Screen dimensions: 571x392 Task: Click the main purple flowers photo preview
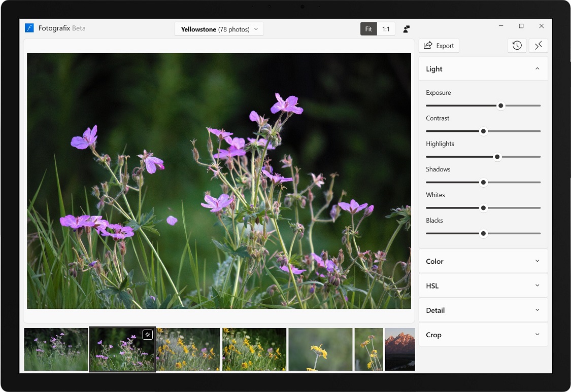click(x=219, y=181)
